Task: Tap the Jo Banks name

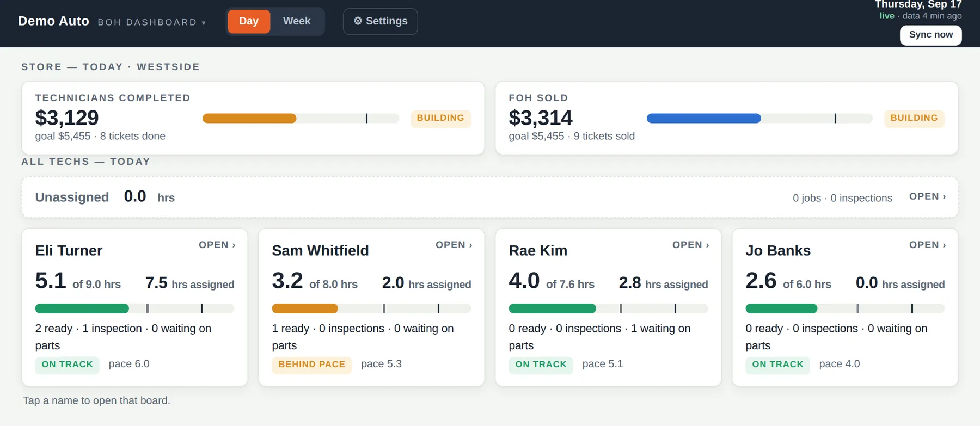Action: click(x=778, y=250)
